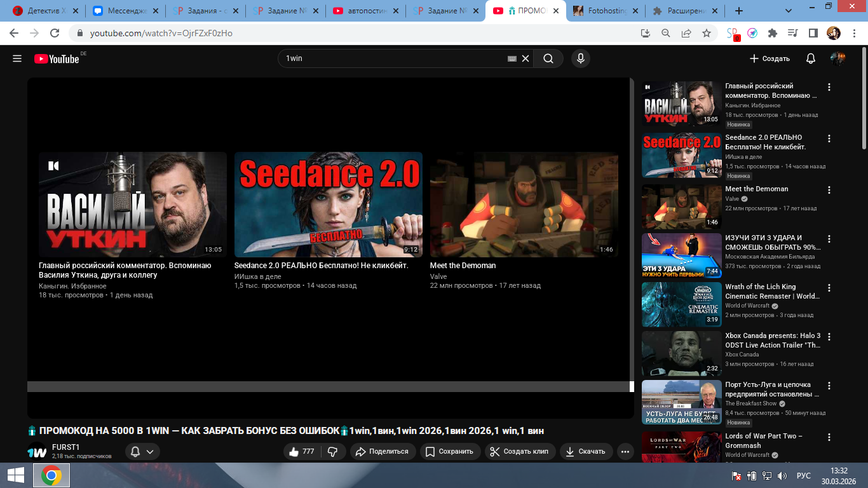Go back in browser history
The image size is (868, 488).
point(14,33)
